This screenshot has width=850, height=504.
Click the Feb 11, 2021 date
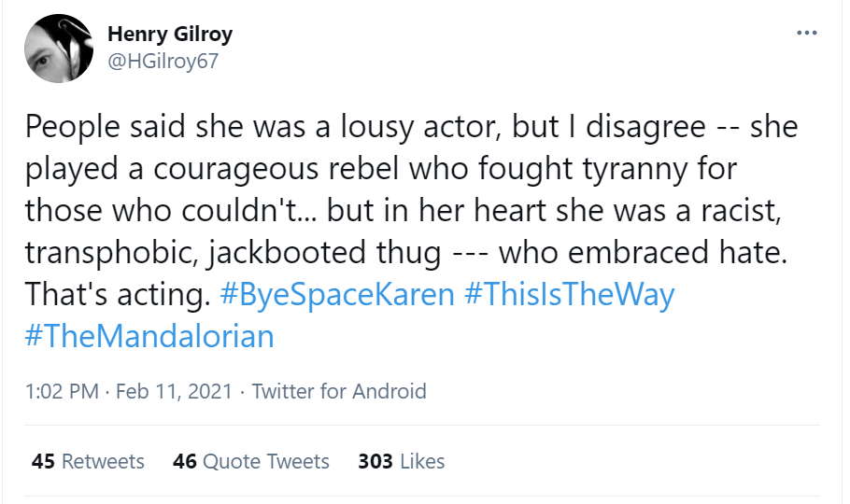tap(172, 391)
